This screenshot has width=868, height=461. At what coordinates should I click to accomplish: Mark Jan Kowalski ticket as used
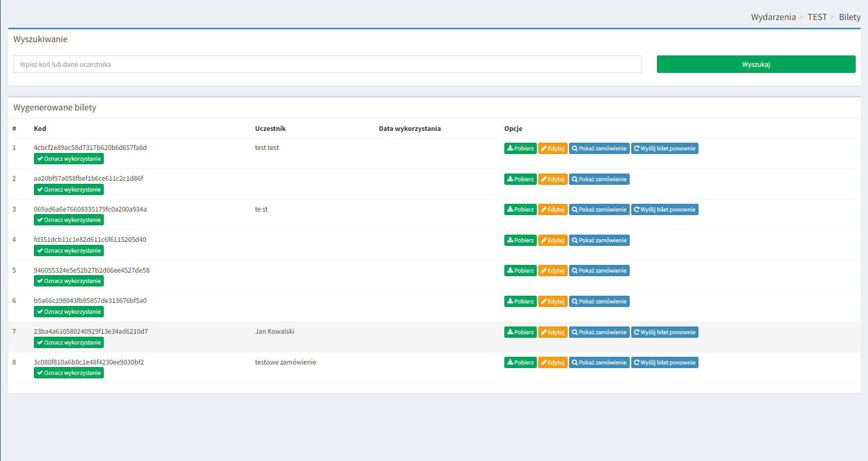point(69,342)
